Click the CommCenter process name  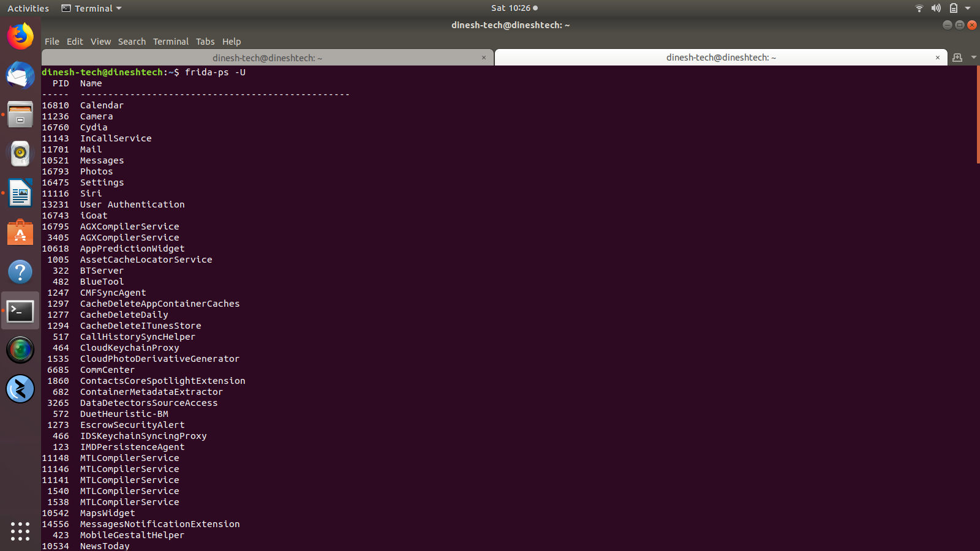point(107,370)
